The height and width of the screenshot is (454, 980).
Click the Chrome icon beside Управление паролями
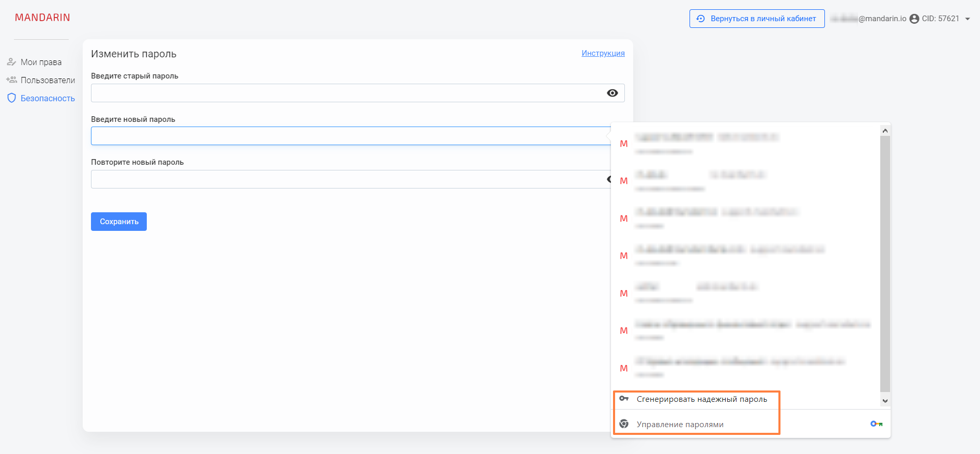[624, 424]
